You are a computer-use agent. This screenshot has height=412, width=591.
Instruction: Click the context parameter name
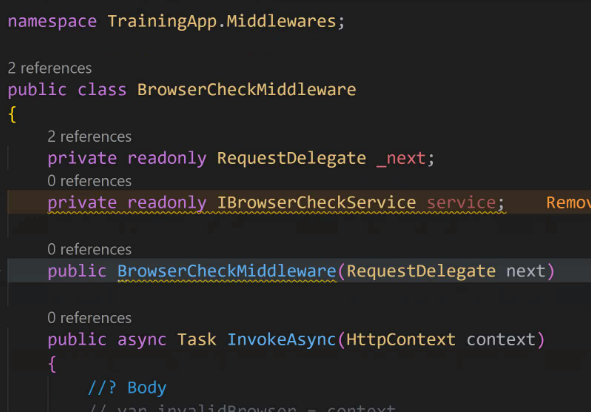coord(501,340)
